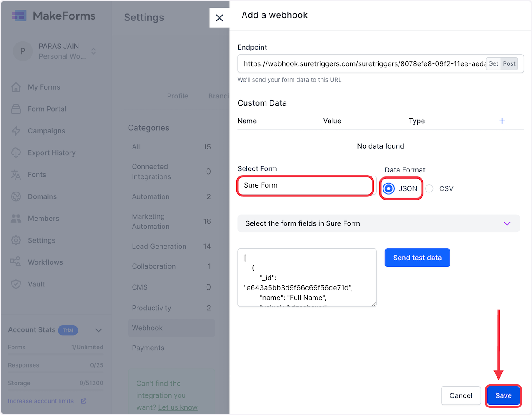Click external link icon beside Increase account limits
The height and width of the screenshot is (415, 532).
click(x=83, y=401)
